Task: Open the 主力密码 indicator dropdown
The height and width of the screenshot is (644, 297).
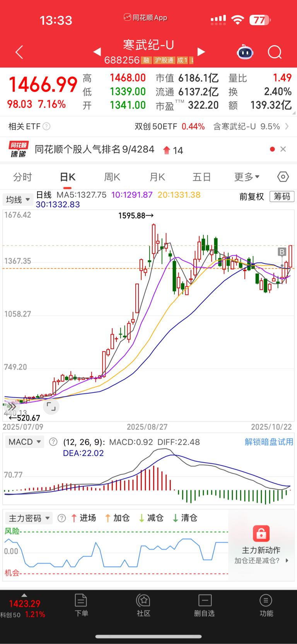Action: [x=30, y=518]
